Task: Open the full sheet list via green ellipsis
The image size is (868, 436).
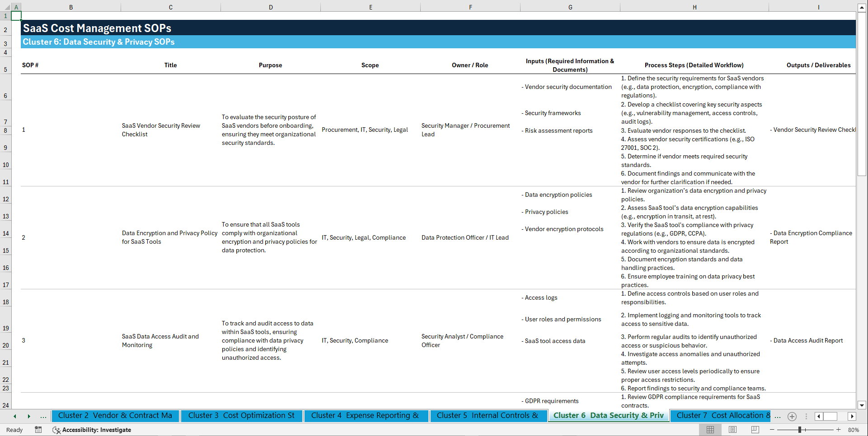Action: click(x=43, y=416)
